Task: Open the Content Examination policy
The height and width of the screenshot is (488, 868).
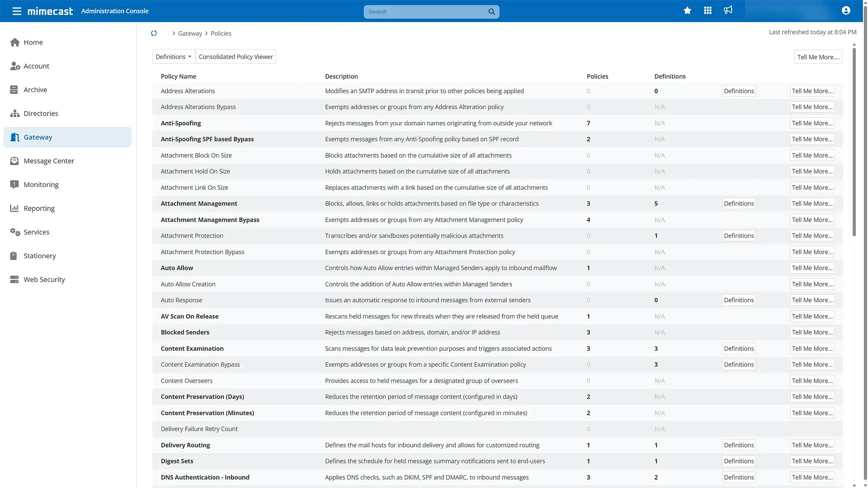Action: 192,348
